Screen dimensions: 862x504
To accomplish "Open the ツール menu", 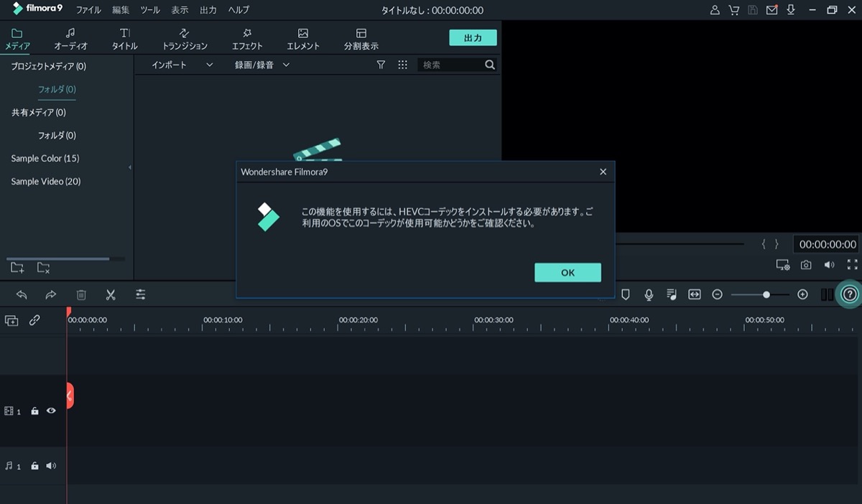I will pos(150,10).
